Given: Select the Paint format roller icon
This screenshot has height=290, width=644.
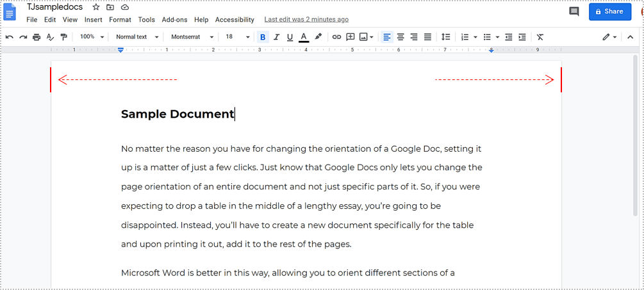Looking at the screenshot, I should coord(63,37).
